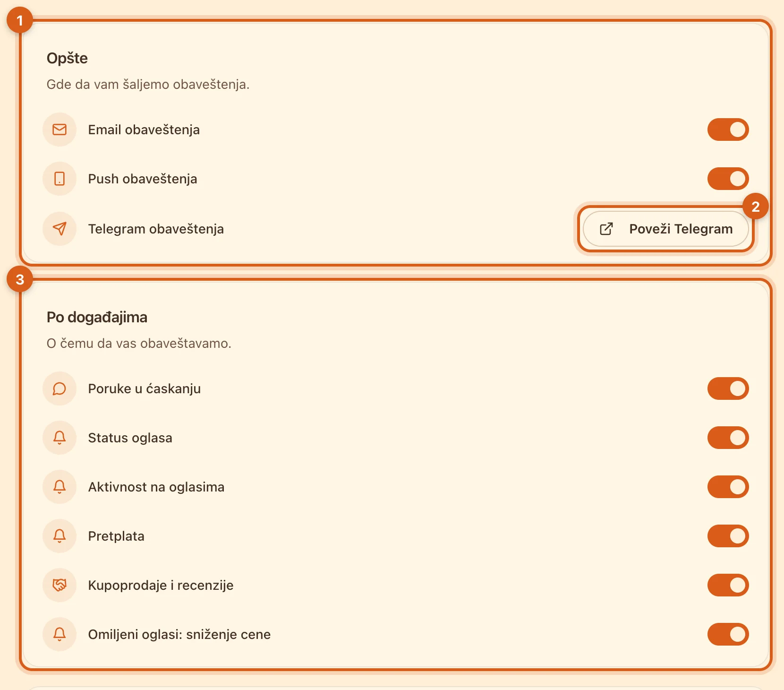Click the handshake icon for Kupoprodaje i recenzije
This screenshot has height=690, width=784.
pyautogui.click(x=60, y=585)
